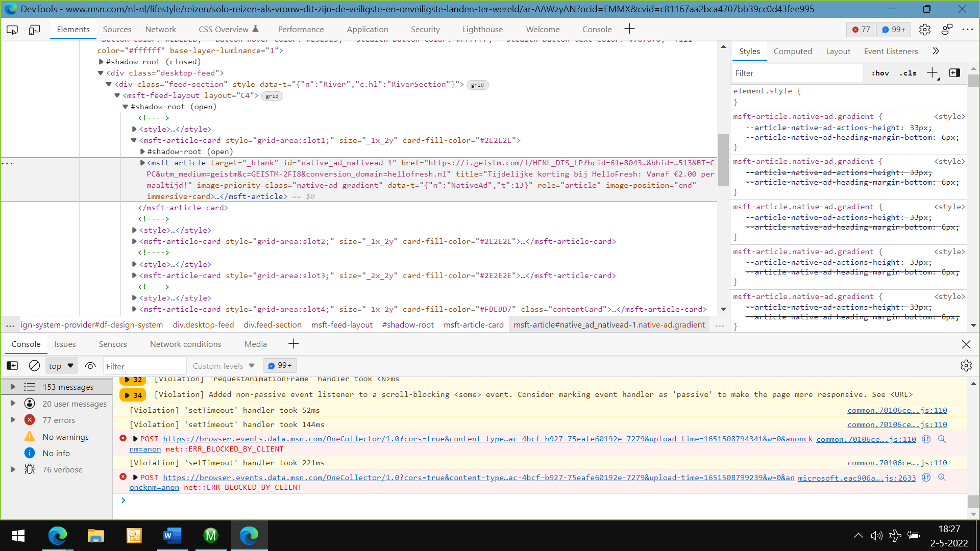Open console settings gear

click(966, 365)
